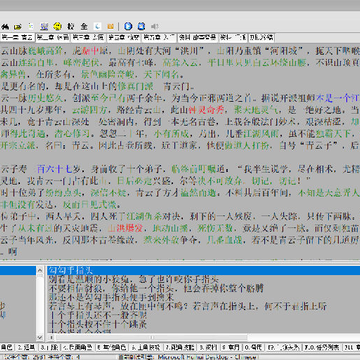Click the 校 proofreading toolbar icon

point(71,26)
